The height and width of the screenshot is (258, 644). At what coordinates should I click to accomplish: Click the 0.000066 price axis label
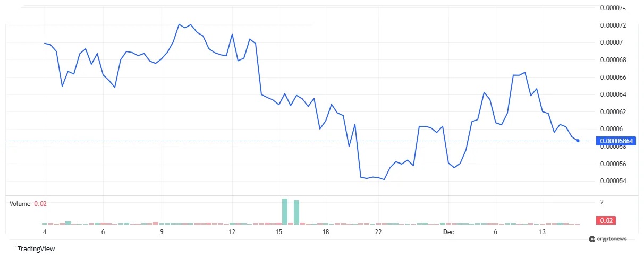613,78
